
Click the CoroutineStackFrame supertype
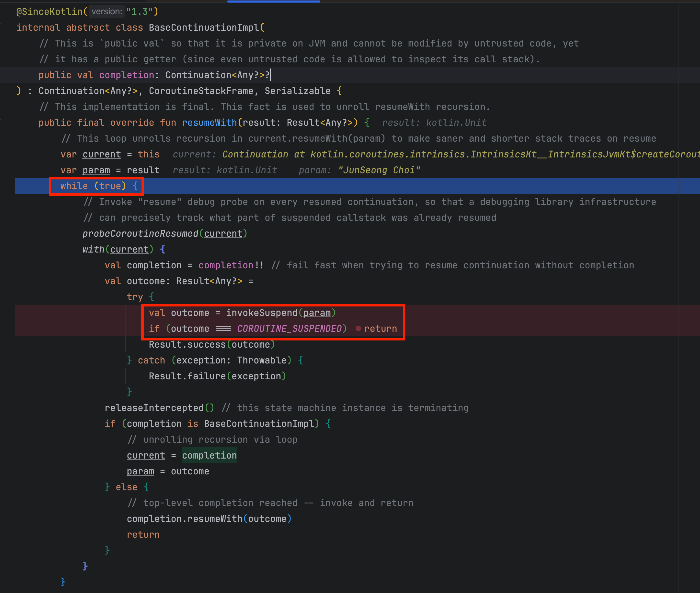pos(201,91)
